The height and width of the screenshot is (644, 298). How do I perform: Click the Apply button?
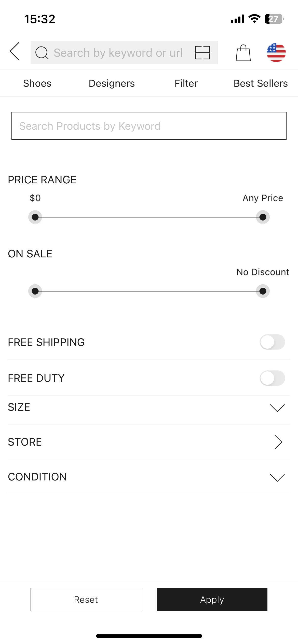tap(212, 599)
